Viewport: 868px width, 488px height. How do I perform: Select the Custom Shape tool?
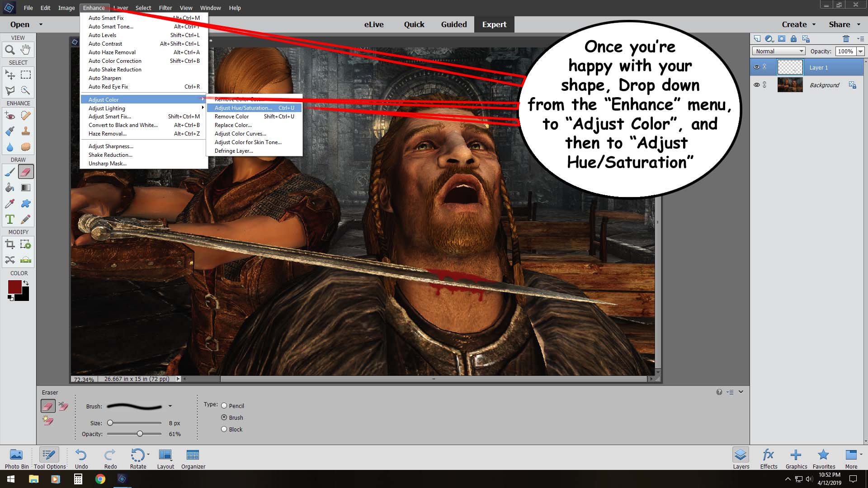point(26,204)
